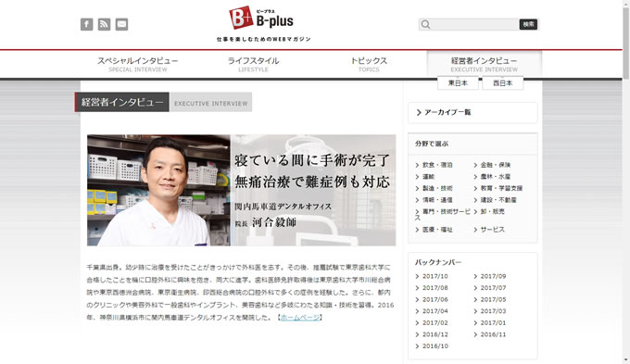The width and height of the screenshot is (630, 364).
Task: Select category 医療・福祉
Action: (x=437, y=230)
